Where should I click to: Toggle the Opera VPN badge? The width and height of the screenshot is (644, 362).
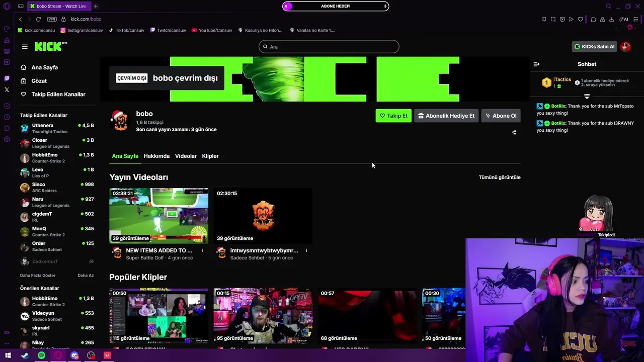52,19
